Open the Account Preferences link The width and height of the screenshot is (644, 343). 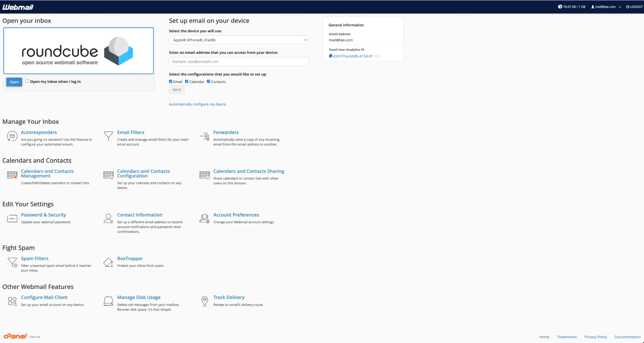[236, 215]
